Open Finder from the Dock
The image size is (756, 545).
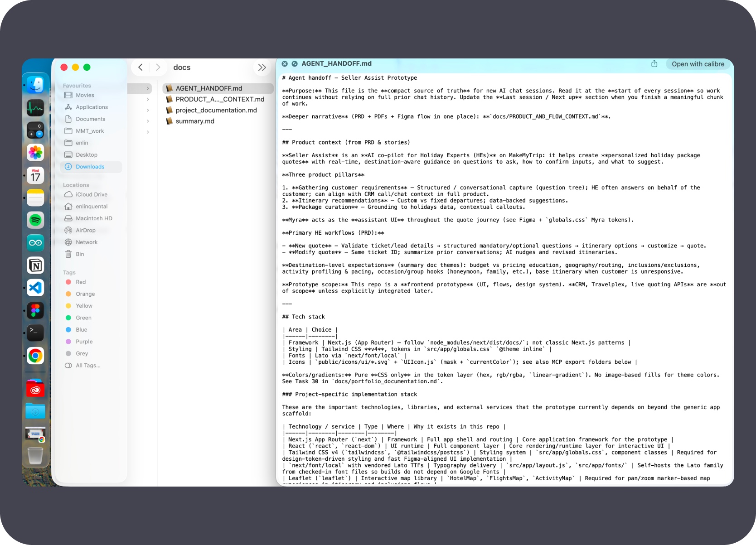click(35, 84)
